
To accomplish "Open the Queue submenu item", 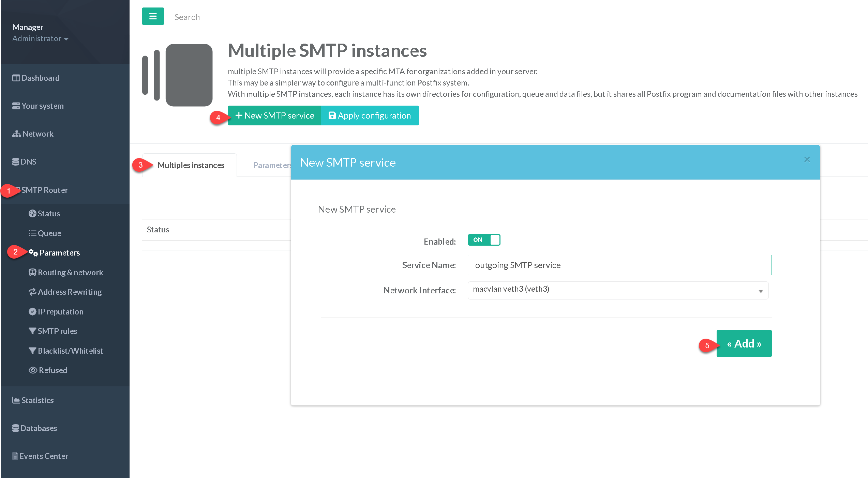I will [x=49, y=233].
